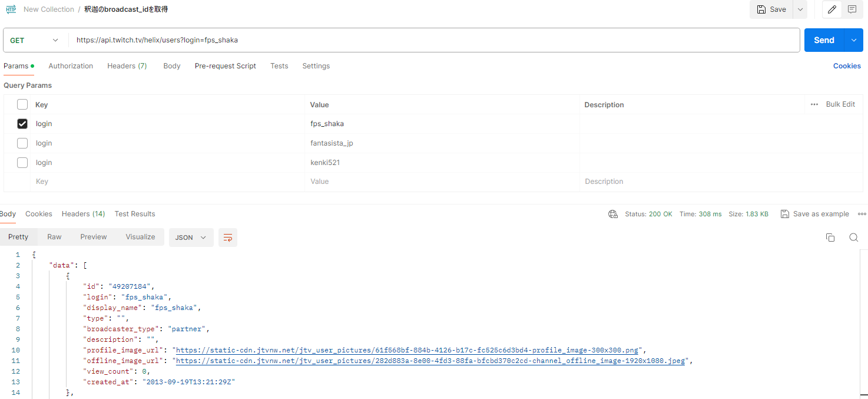
Task: Open the Cookies link
Action: point(847,66)
